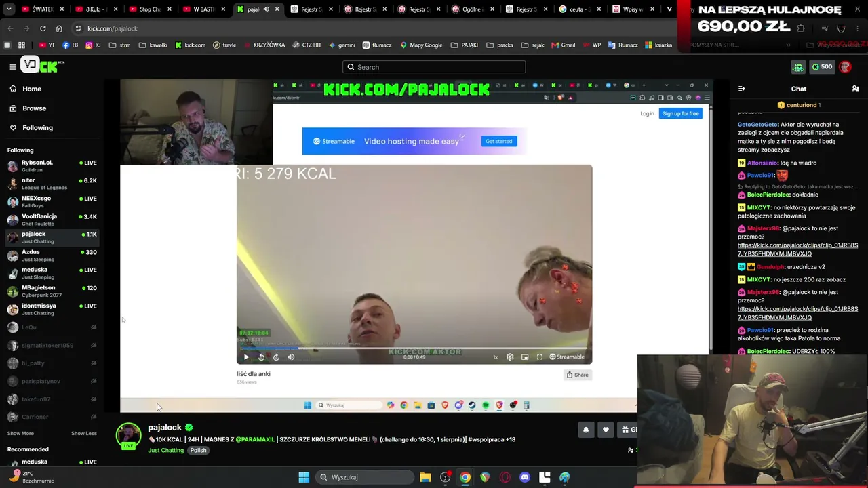This screenshot has height=488, width=868.
Task: Switch to the ceuta Google tab
Action: pyautogui.click(x=579, y=9)
